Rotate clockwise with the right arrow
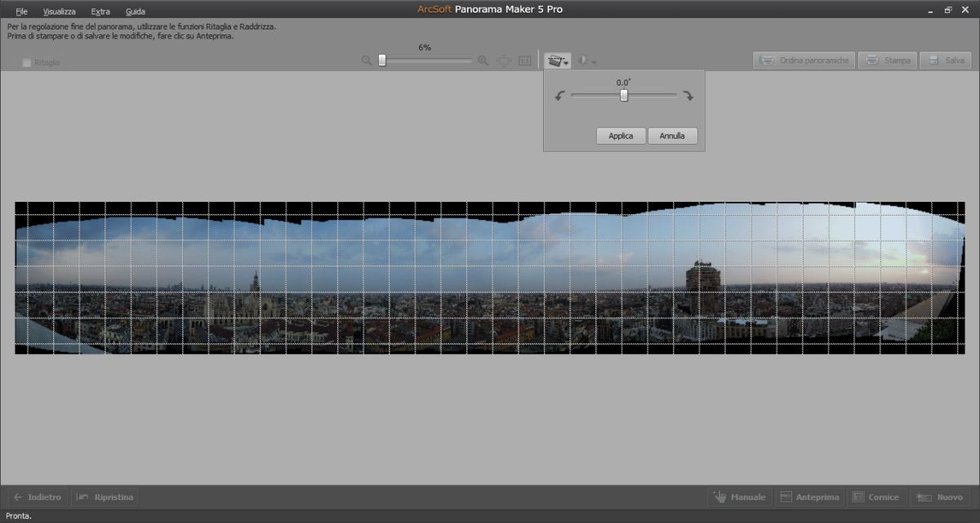Viewport: 980px width, 523px height. click(x=688, y=96)
